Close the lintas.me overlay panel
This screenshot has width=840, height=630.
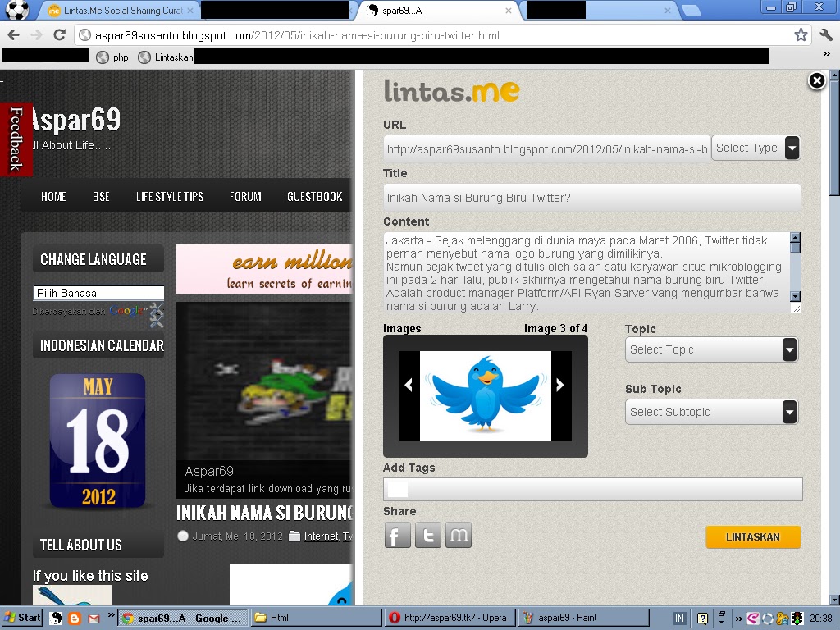coord(816,81)
